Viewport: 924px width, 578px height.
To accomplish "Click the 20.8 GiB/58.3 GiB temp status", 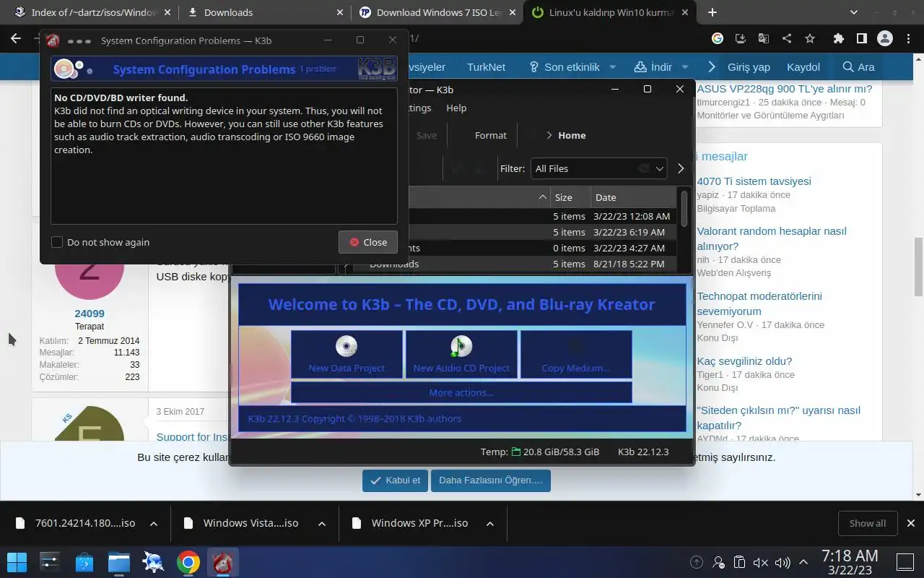I will [554, 452].
